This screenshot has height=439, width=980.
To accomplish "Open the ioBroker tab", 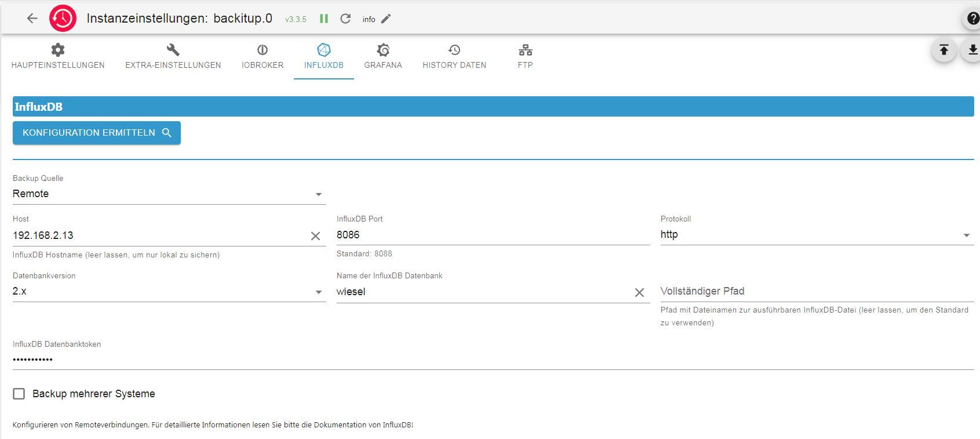I will click(263, 57).
